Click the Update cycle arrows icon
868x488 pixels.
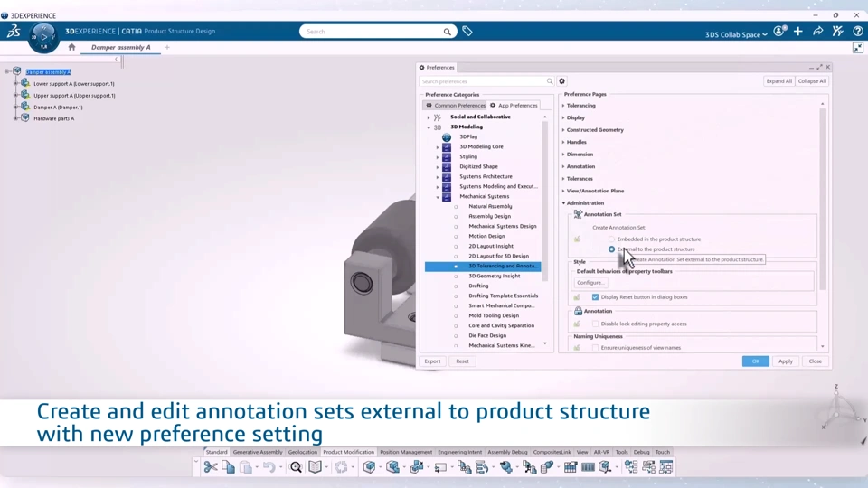coord(341,467)
